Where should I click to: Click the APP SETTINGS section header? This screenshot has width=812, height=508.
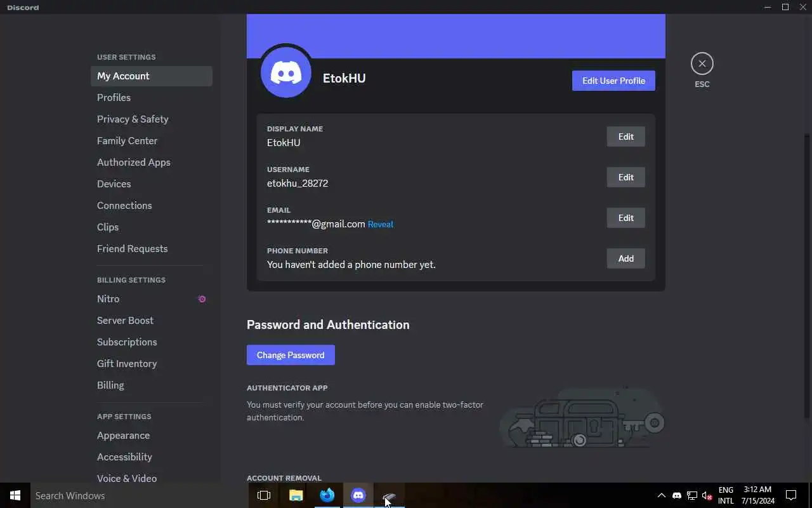(x=124, y=417)
